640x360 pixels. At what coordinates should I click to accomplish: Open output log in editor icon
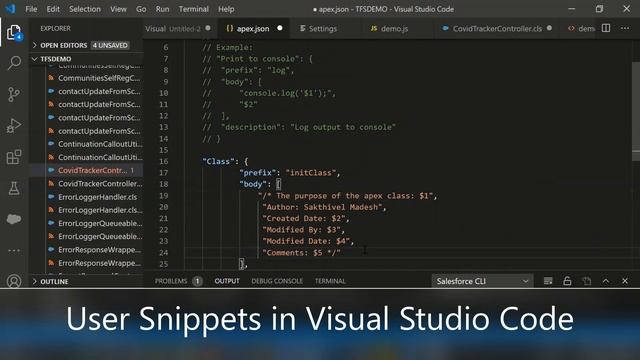tap(587, 281)
